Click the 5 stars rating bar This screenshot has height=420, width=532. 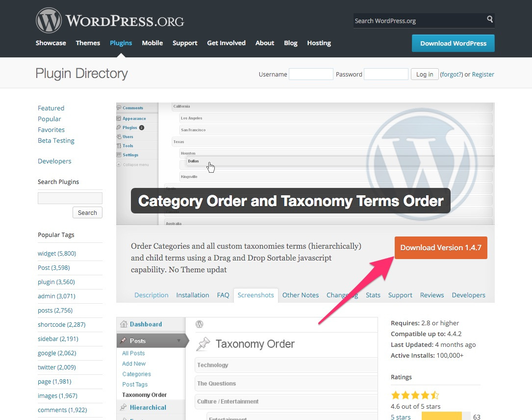(x=446, y=416)
